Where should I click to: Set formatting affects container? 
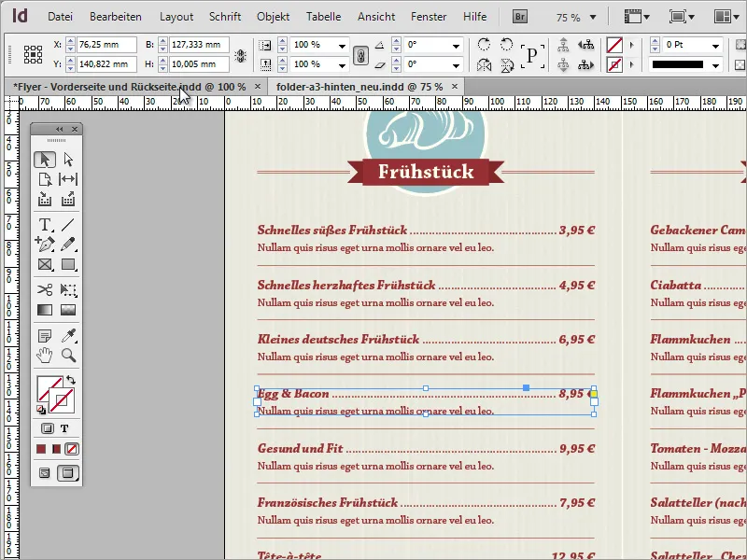48,428
